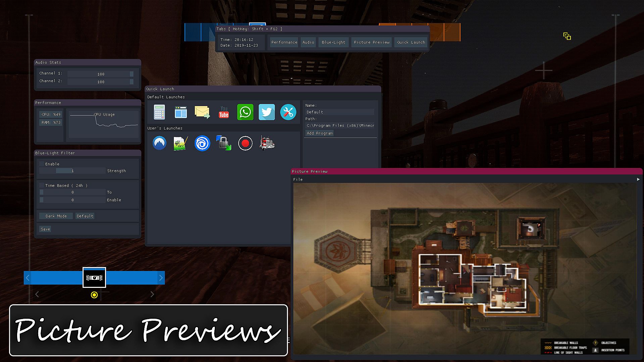
Task: Launch the red record button program
Action: tap(245, 143)
